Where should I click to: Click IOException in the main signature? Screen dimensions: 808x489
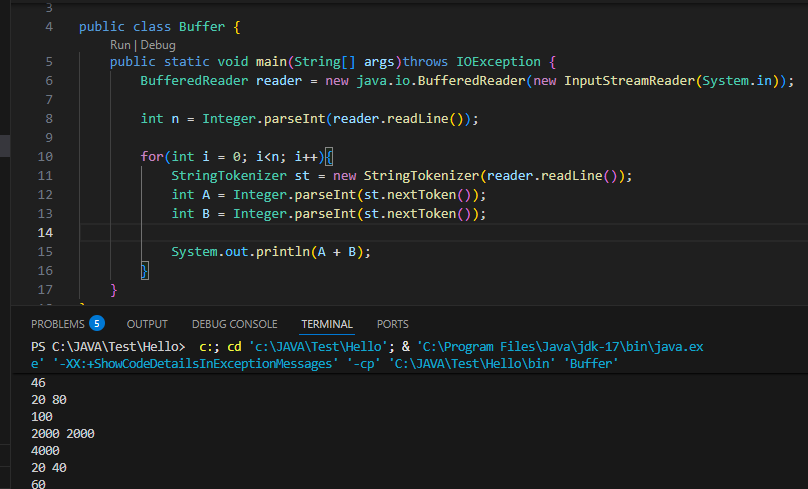[498, 62]
